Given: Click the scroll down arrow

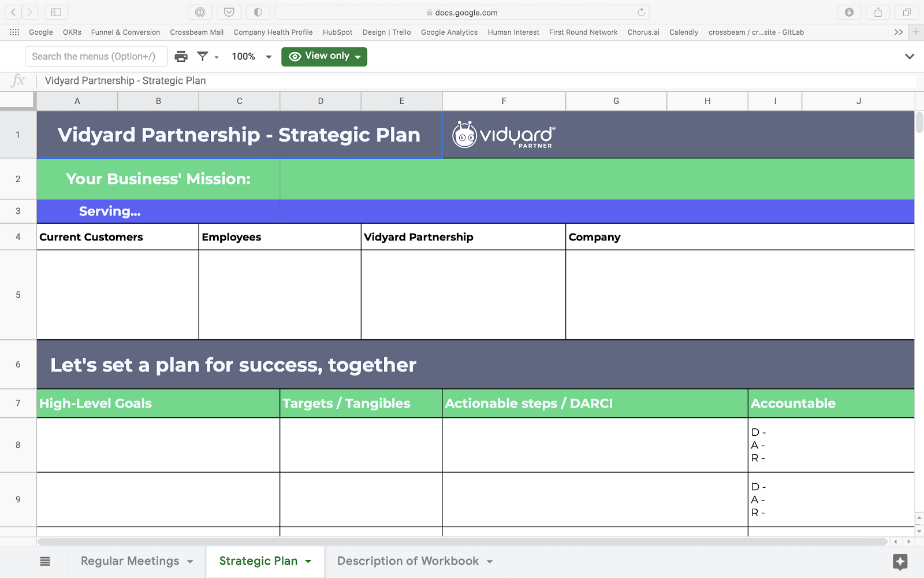Looking at the screenshot, I should click(919, 530).
